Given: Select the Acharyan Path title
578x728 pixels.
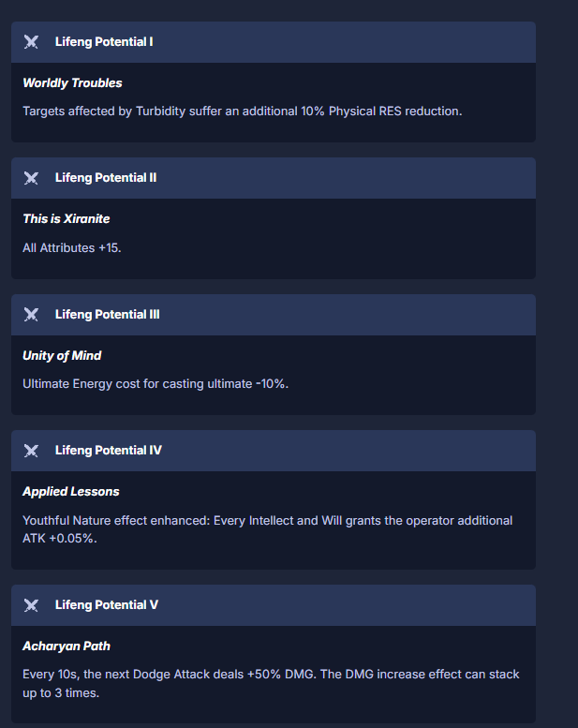Looking at the screenshot, I should tap(67, 646).
